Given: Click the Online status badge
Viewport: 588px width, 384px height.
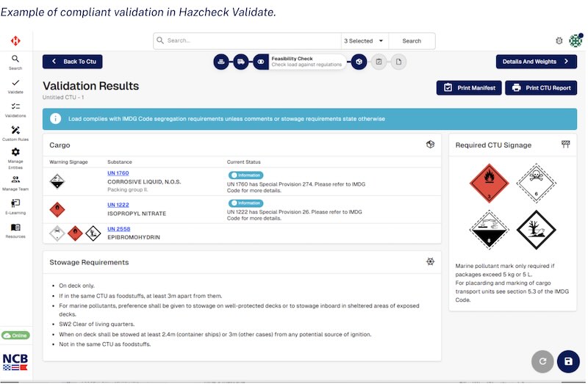Looking at the screenshot, I should (15, 335).
